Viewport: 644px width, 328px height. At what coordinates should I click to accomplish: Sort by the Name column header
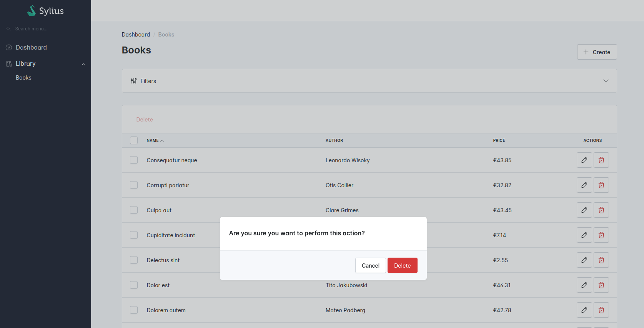(x=155, y=140)
